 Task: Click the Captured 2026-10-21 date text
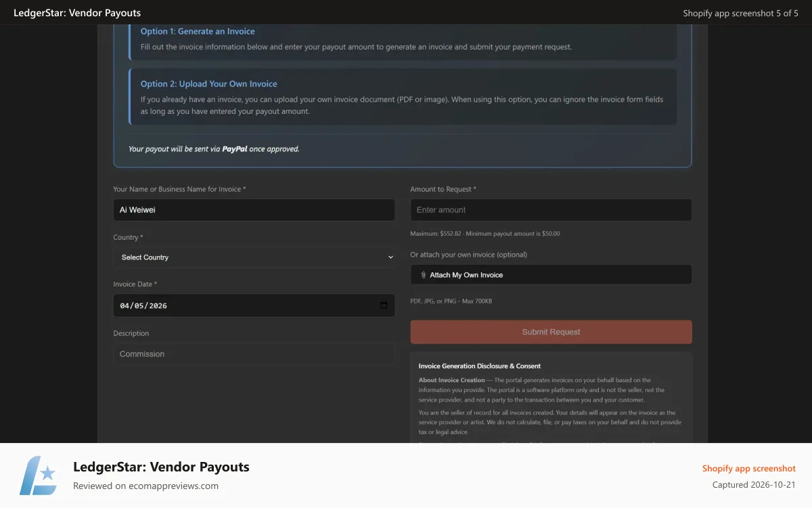click(754, 485)
